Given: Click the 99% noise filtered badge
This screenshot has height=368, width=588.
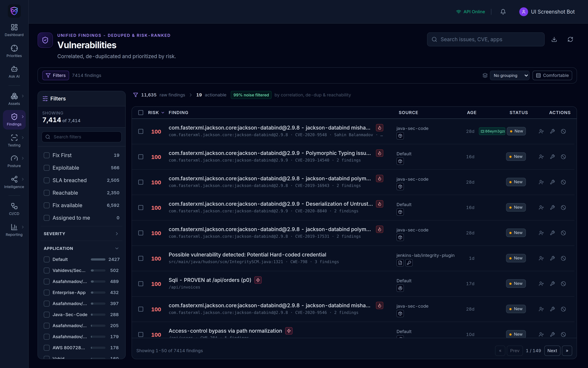Looking at the screenshot, I should tap(251, 95).
